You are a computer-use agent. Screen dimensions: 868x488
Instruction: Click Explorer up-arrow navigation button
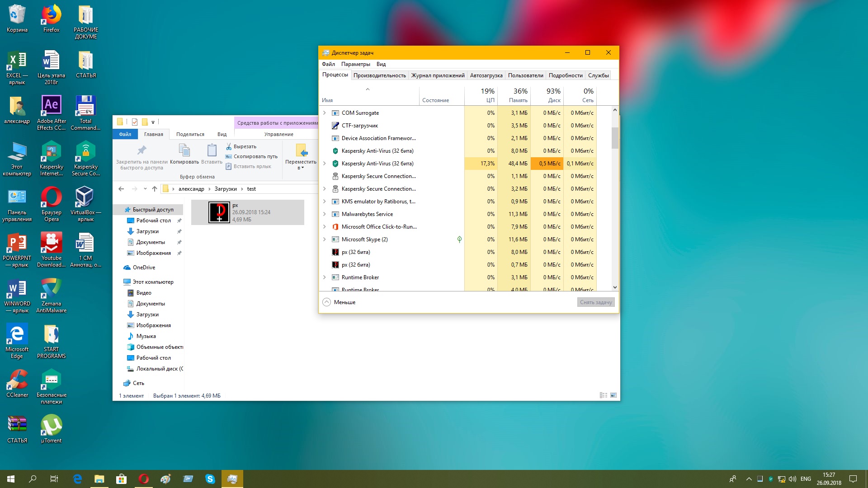click(x=155, y=189)
